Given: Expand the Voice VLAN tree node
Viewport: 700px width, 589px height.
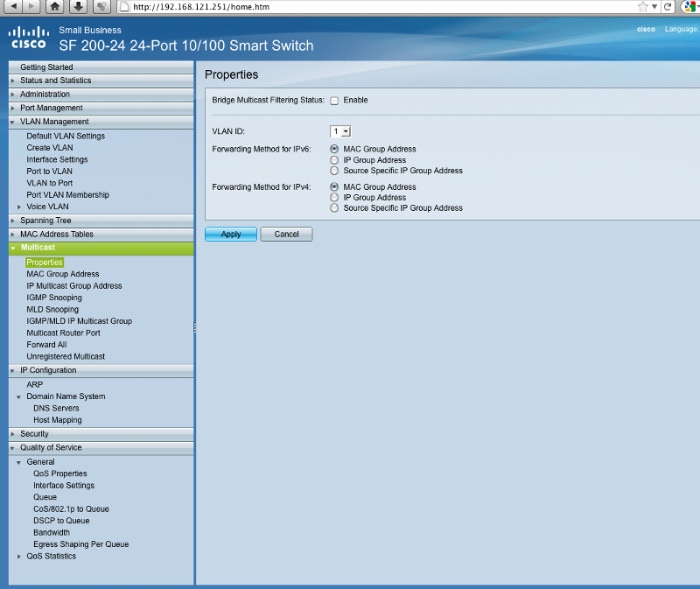Looking at the screenshot, I should click(20, 207).
